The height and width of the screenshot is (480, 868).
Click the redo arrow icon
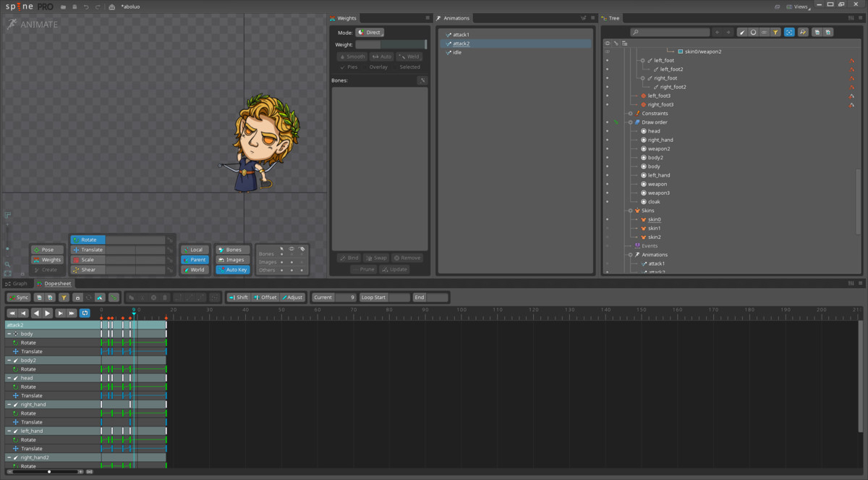(98, 7)
